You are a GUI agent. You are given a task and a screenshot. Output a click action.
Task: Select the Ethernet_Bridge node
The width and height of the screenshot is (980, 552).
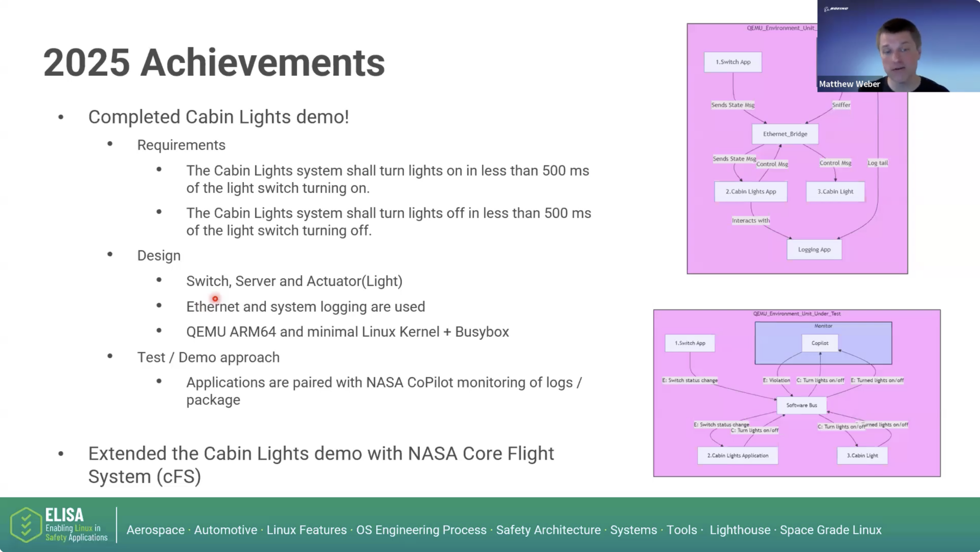(x=784, y=134)
